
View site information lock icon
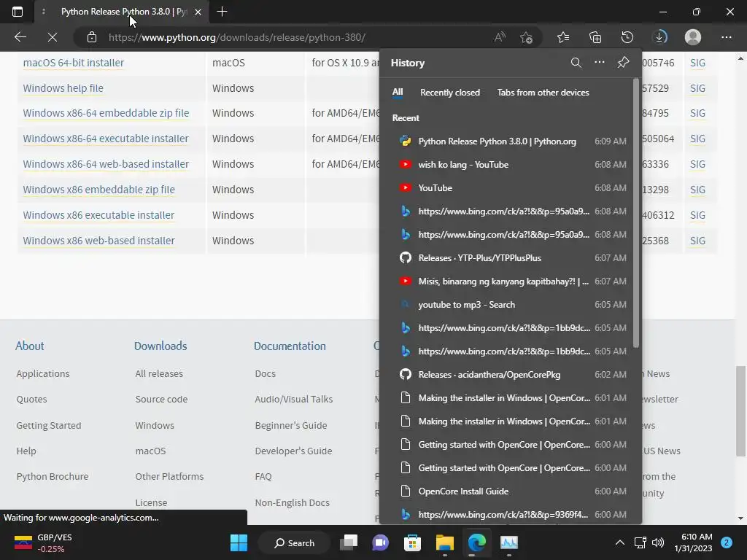click(x=92, y=37)
